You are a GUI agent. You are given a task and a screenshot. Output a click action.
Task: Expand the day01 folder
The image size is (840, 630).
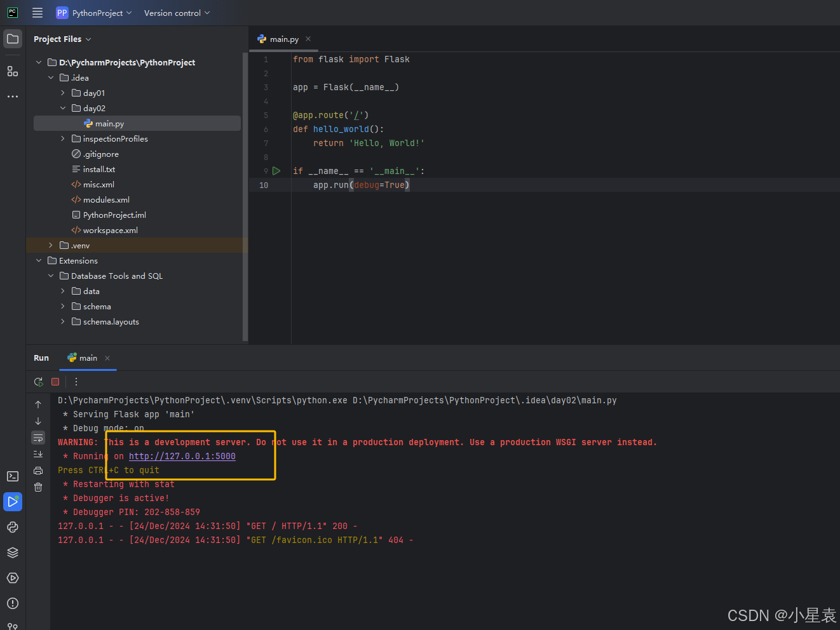tap(63, 93)
